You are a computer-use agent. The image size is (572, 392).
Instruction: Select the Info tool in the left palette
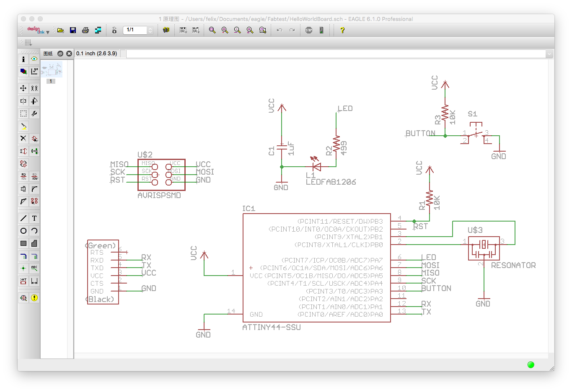click(x=23, y=59)
